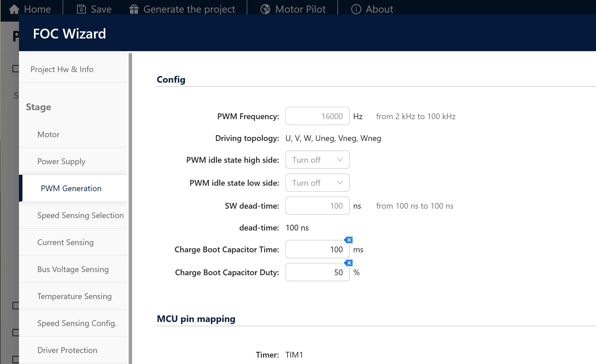Edit the Charge Boot Capacitor Duty field
This screenshot has width=596, height=364.
tap(317, 272)
